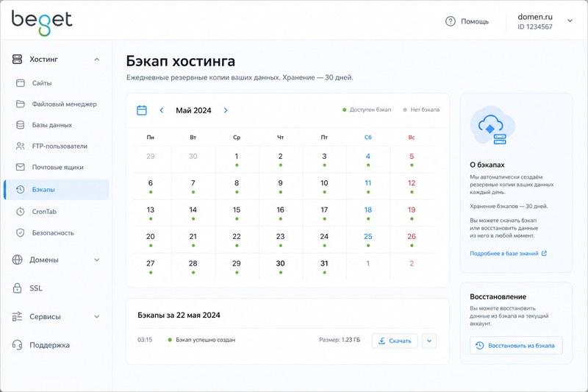Click Размер: 1.23 ГБ text
Viewport: 588px width, 392px height.
click(340, 340)
